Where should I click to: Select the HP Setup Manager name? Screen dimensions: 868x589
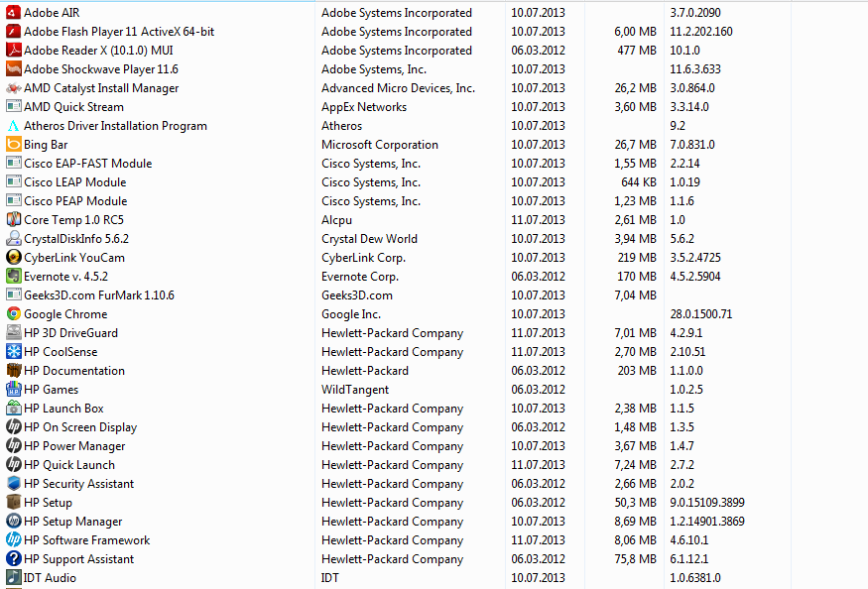tap(73, 521)
